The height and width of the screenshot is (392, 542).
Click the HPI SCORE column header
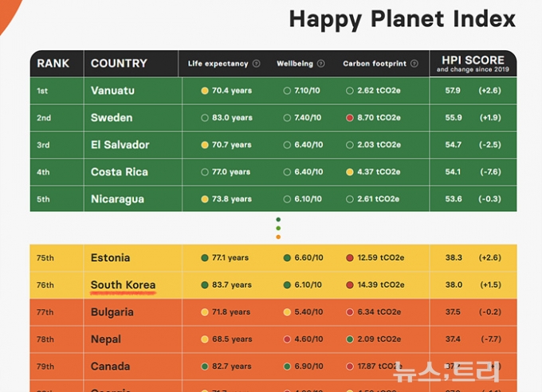[473, 64]
